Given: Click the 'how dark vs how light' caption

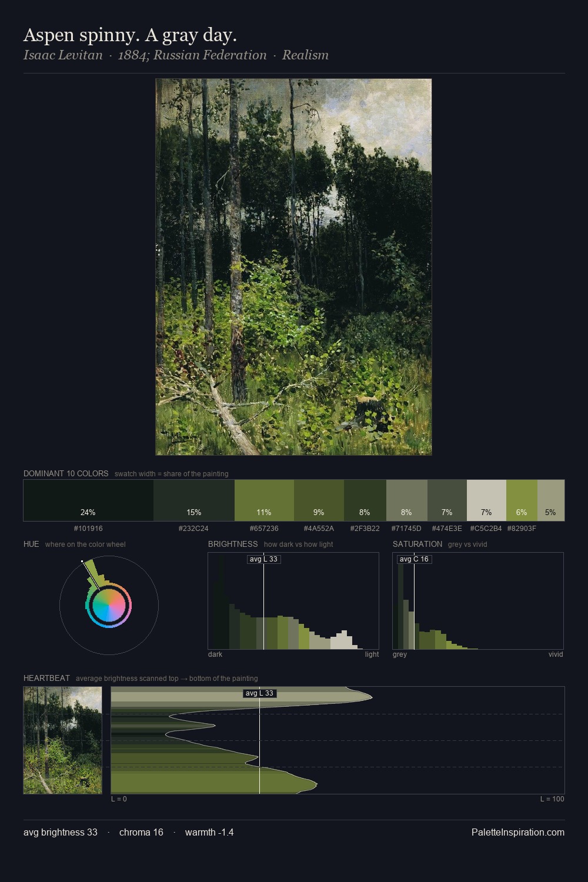Looking at the screenshot, I should (298, 544).
